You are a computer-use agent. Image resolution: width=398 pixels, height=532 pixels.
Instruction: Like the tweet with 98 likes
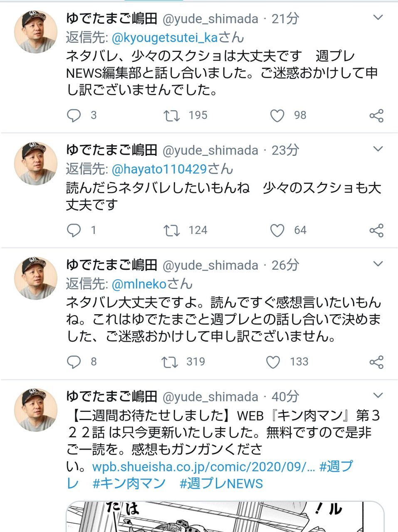[277, 115]
